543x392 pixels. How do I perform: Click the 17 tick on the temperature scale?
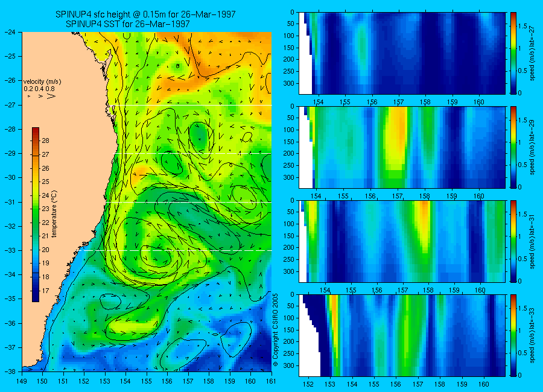click(45, 291)
